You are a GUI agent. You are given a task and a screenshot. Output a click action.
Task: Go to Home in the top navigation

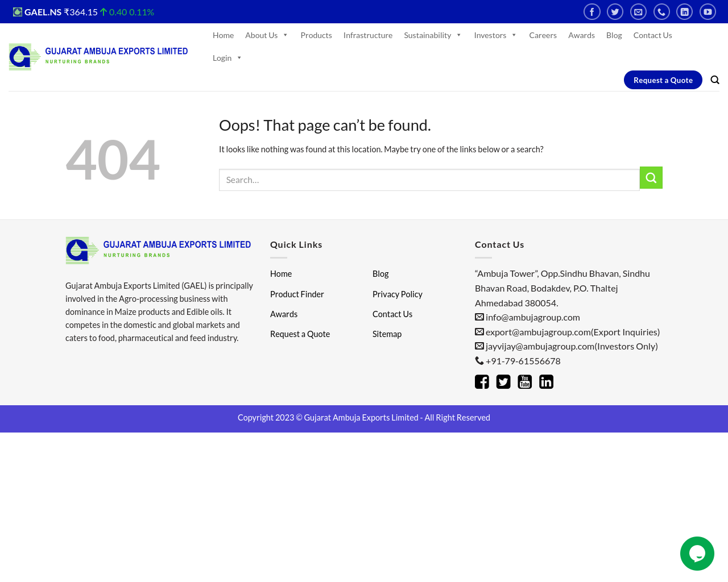coord(223,35)
